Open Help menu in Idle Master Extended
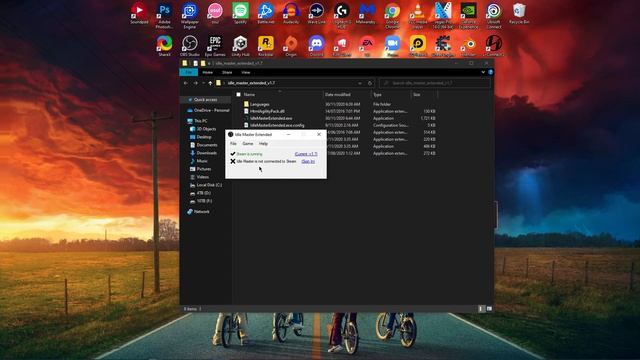640x360 pixels. (x=263, y=144)
